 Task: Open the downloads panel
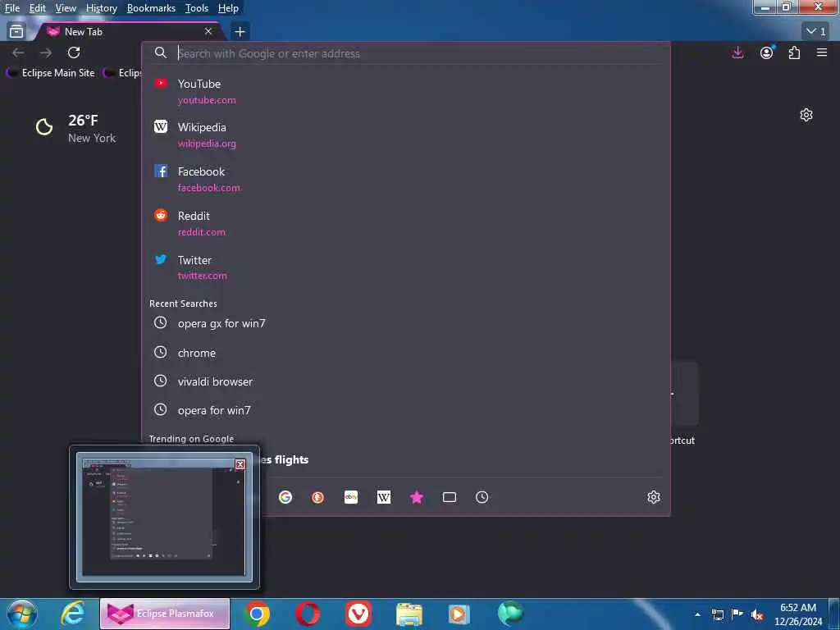[x=737, y=52]
